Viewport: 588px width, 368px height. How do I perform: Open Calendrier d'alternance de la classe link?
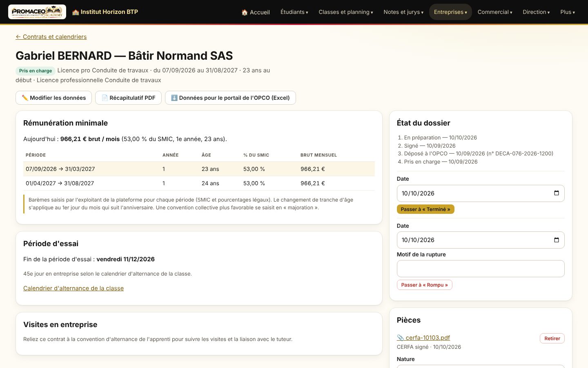coord(73,288)
